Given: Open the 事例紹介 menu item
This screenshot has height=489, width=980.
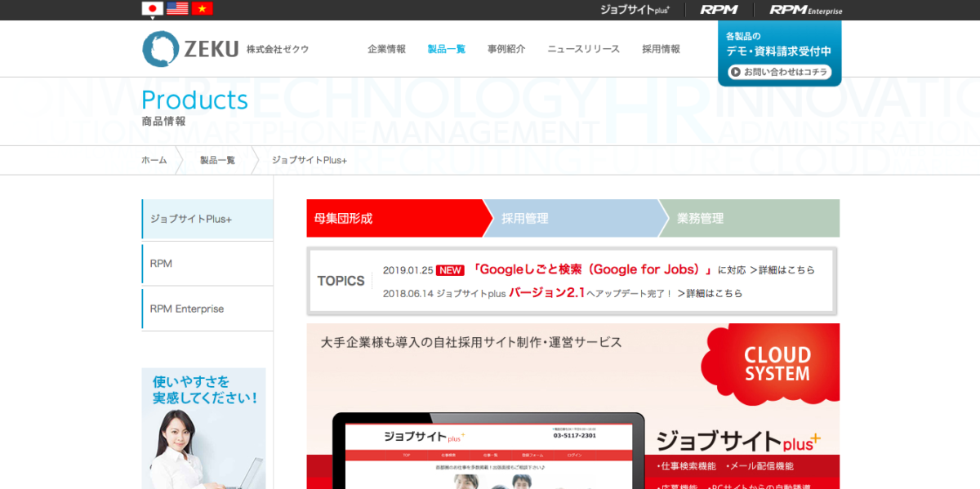Looking at the screenshot, I should (506, 49).
